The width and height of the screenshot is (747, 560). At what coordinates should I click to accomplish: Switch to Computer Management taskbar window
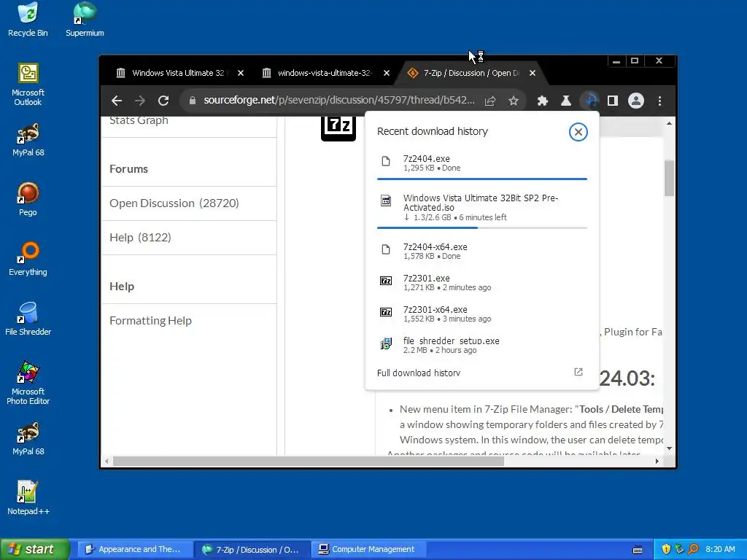coord(367,549)
